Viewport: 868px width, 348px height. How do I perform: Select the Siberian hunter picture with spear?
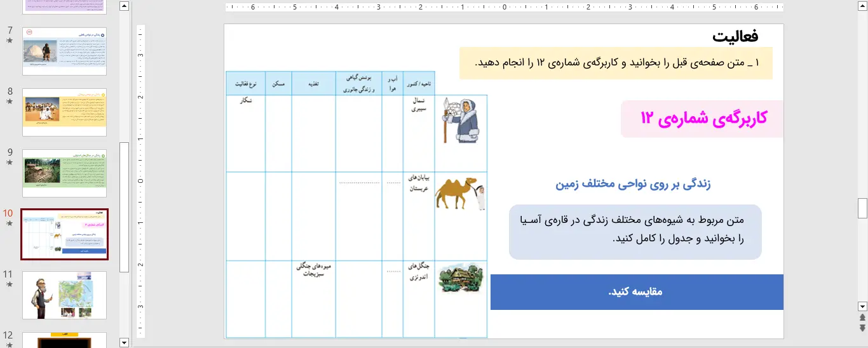coord(461,120)
